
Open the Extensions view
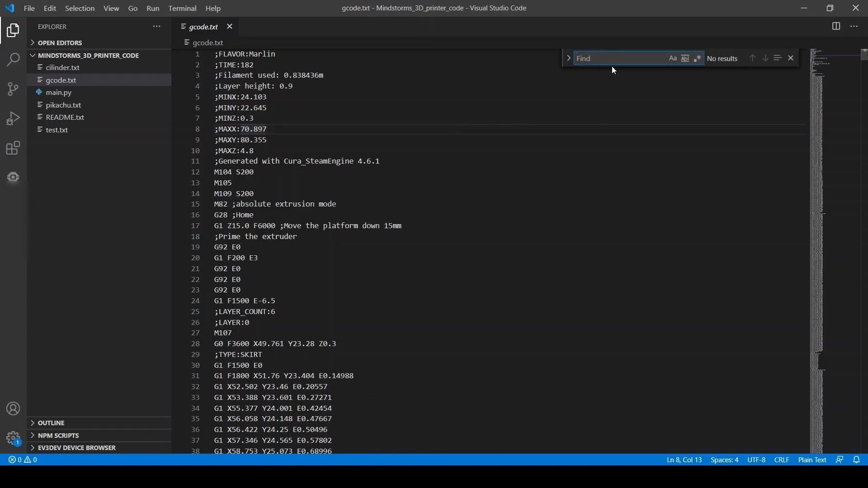click(13, 148)
